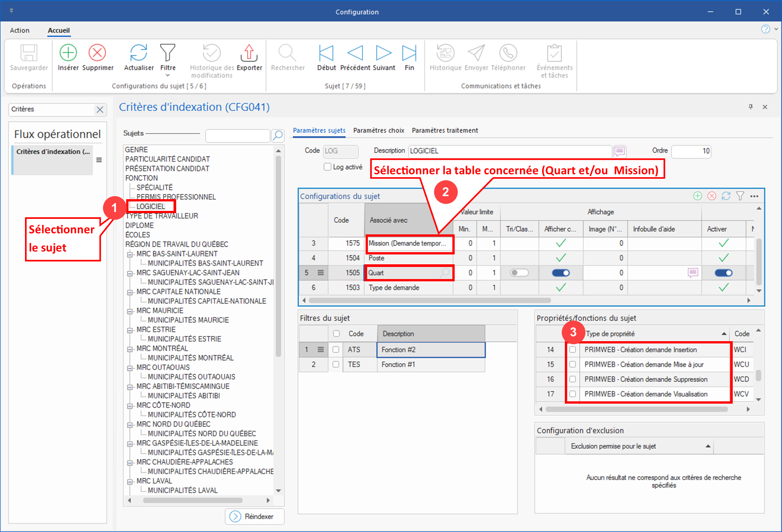Toggle Activer switch on Quart row

pyautogui.click(x=723, y=273)
